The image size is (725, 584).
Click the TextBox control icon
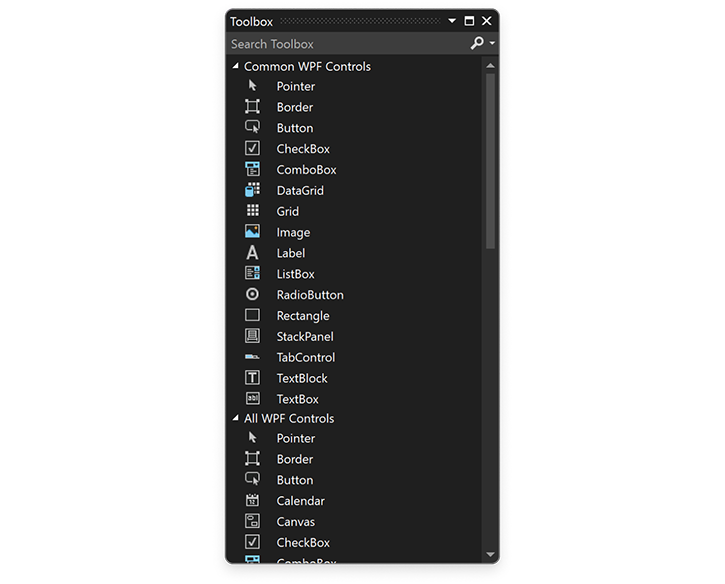(252, 399)
